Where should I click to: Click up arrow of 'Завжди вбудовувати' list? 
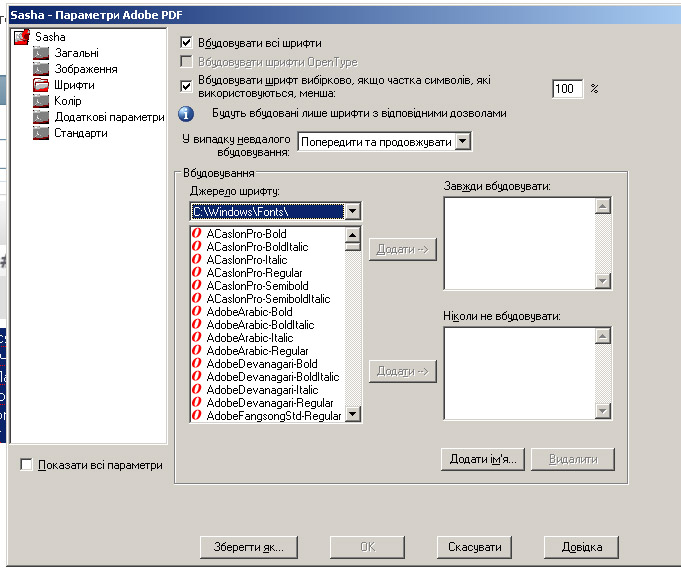coord(603,206)
